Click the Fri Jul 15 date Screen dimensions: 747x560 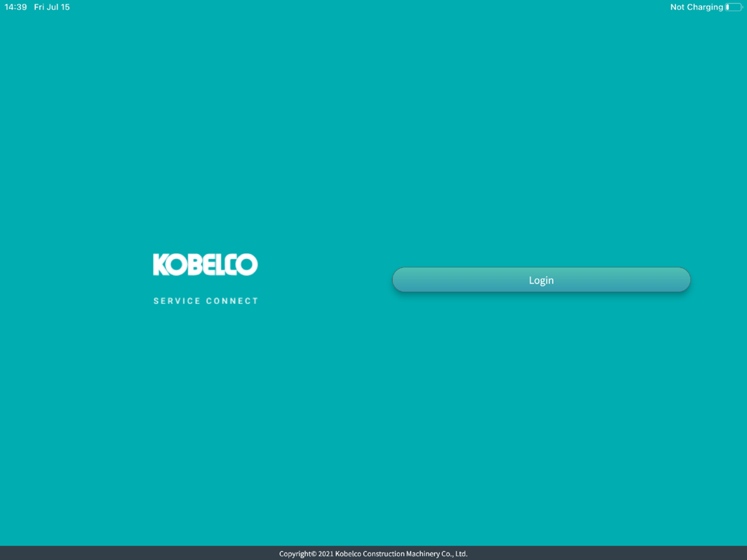[52, 7]
